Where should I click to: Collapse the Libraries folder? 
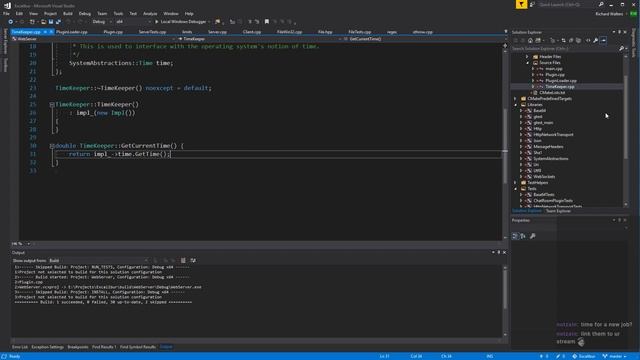(x=515, y=105)
